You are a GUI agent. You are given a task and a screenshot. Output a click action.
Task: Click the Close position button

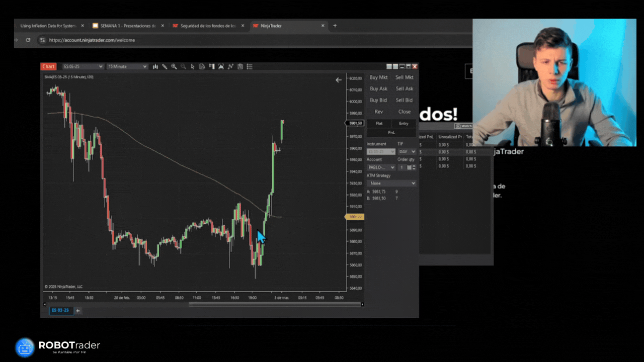tap(405, 112)
